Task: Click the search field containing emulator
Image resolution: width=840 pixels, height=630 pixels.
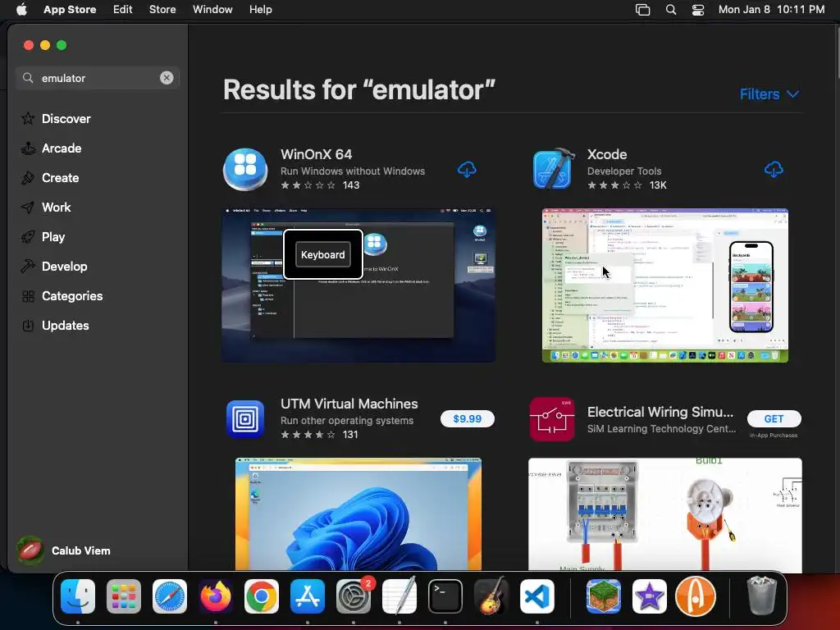Action: (97, 78)
